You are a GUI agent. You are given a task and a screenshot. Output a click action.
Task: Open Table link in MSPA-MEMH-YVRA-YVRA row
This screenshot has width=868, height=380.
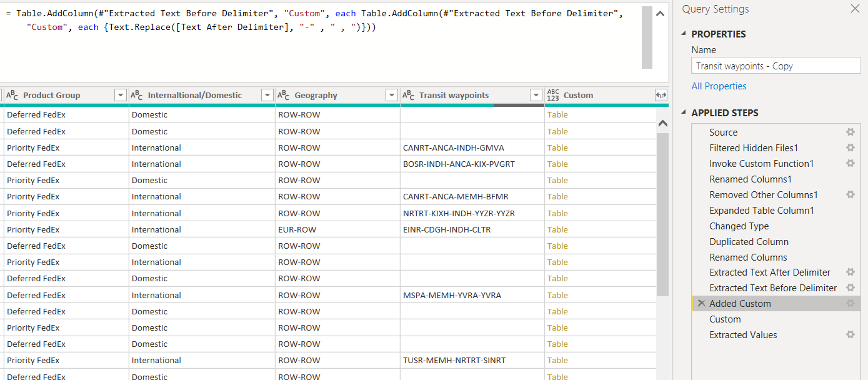pos(557,295)
